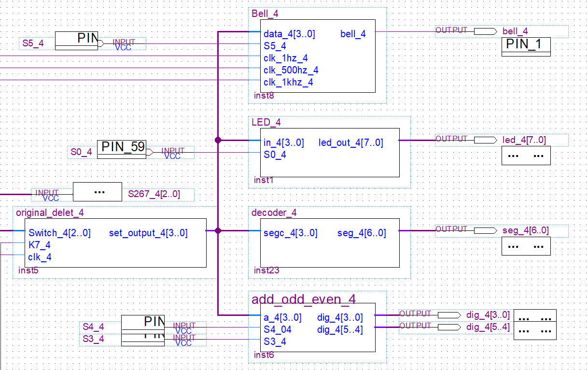Click the S4_04 port in add_odd_even_4
The width and height of the screenshot is (588, 370).
pyautogui.click(x=278, y=329)
